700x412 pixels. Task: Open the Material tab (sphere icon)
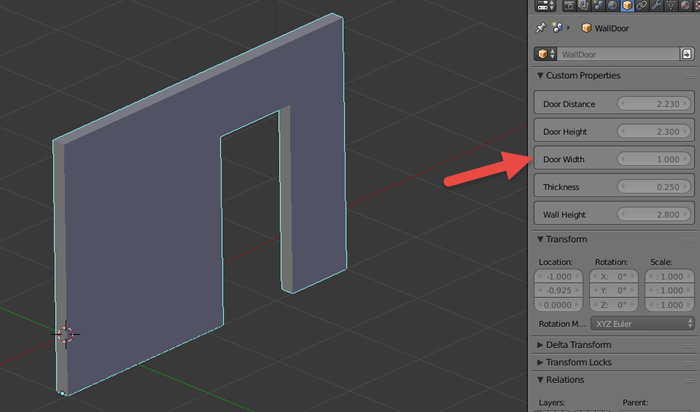click(x=685, y=5)
